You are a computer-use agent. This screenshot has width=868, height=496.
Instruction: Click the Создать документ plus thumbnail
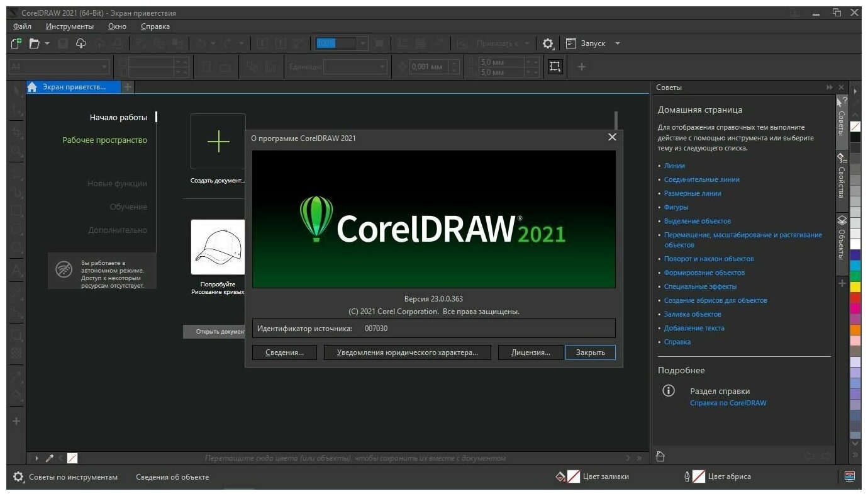pos(218,142)
